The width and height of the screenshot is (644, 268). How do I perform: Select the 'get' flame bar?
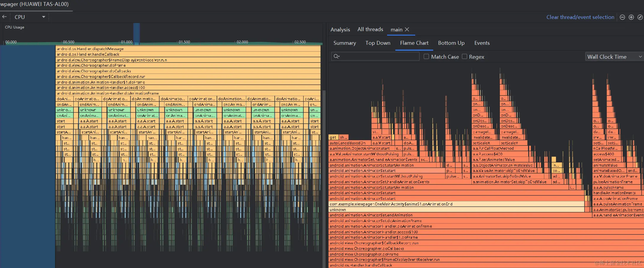334,137
